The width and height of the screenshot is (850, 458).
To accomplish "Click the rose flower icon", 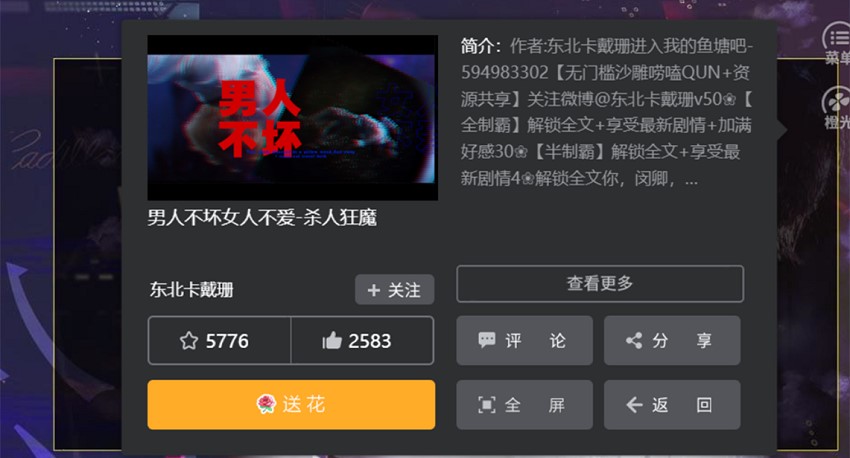I will click(266, 404).
